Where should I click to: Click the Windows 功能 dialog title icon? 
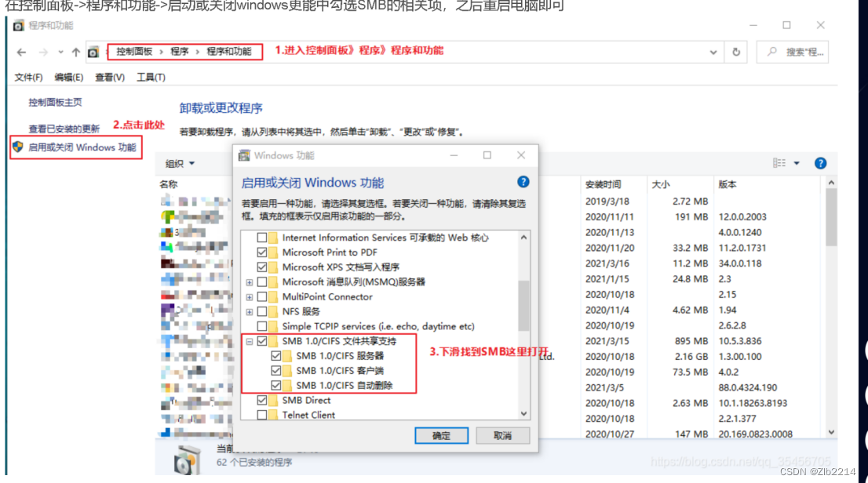(x=244, y=155)
